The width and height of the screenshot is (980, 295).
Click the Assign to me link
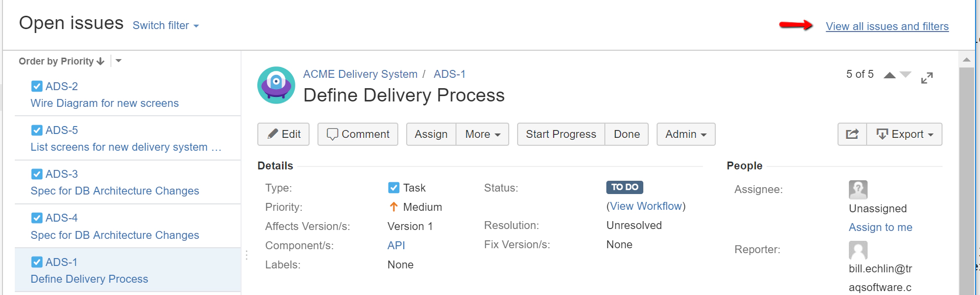click(x=880, y=227)
